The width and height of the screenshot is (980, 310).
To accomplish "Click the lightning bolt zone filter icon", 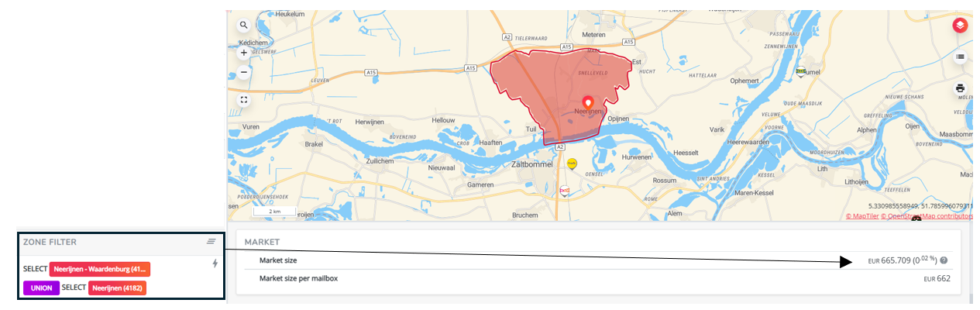I will tap(215, 263).
